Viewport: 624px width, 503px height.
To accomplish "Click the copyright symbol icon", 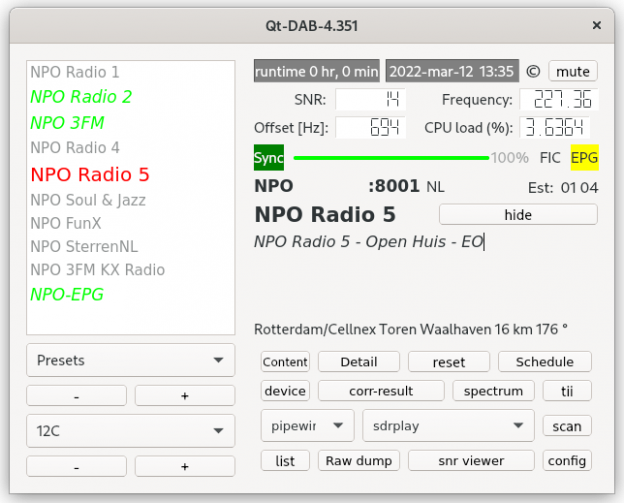I will pos(532,72).
